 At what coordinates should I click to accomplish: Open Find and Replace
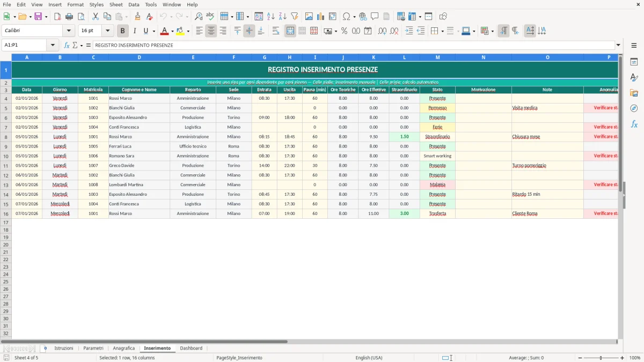pyautogui.click(x=199, y=17)
